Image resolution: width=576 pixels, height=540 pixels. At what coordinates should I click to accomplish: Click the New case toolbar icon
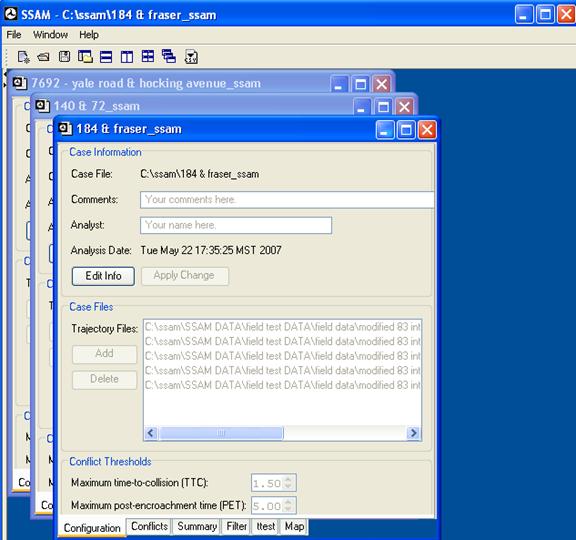click(24, 57)
